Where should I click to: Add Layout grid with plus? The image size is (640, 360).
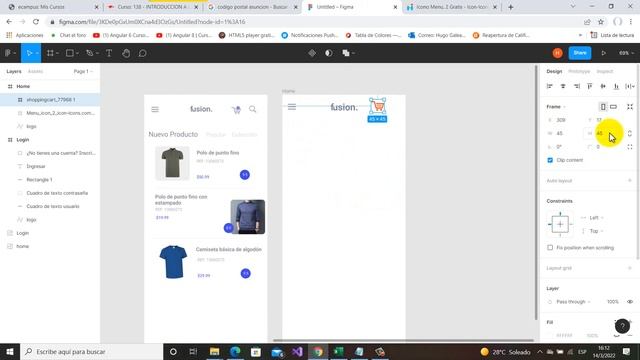[630, 268]
